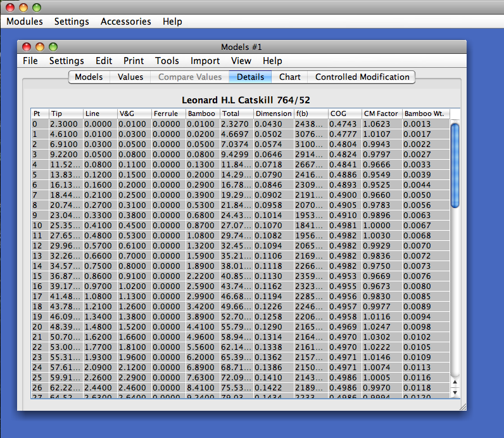Click the scroll down arrow of the table
The height and width of the screenshot is (438, 504).
click(455, 392)
